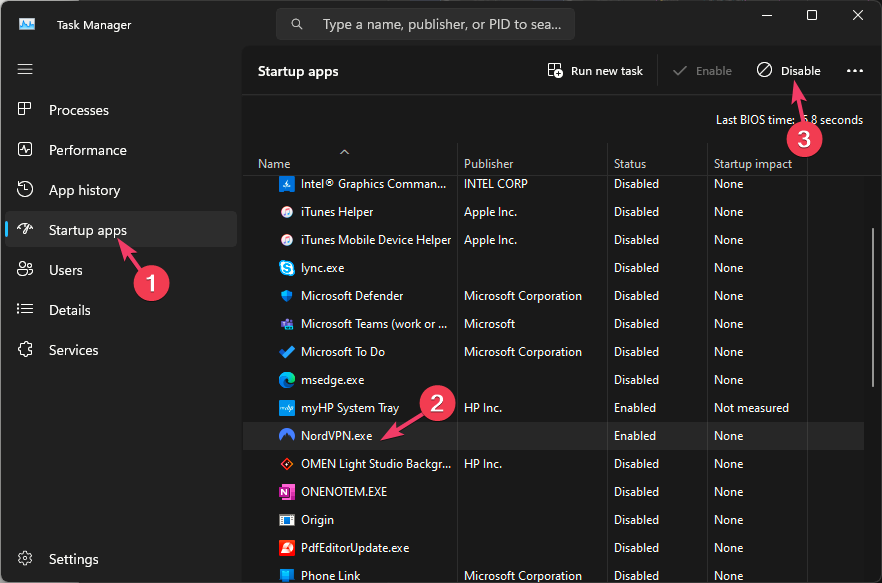Click the ONENOTEM.EXE OneNote icon
Viewport: 882px width, 583px height.
click(x=287, y=492)
